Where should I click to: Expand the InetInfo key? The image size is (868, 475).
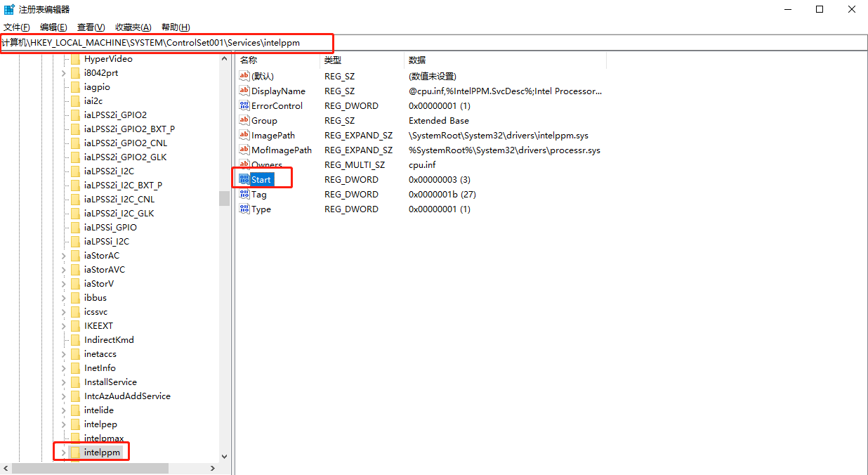64,368
